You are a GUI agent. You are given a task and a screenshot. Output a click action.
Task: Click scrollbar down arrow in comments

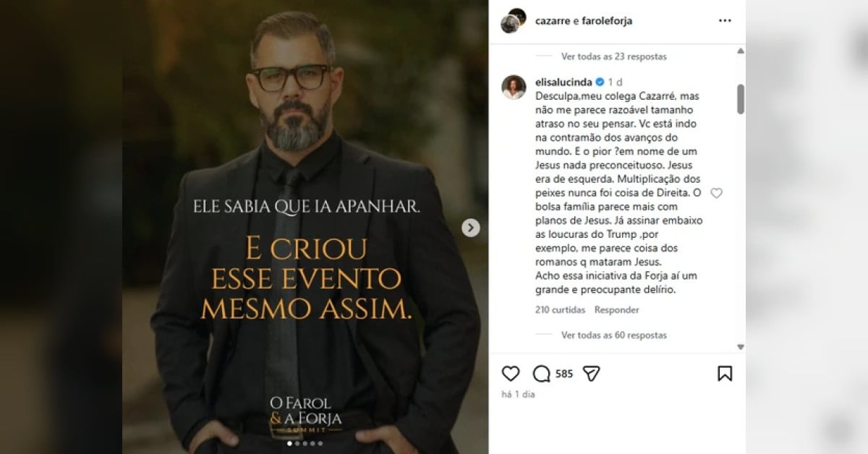(x=741, y=347)
